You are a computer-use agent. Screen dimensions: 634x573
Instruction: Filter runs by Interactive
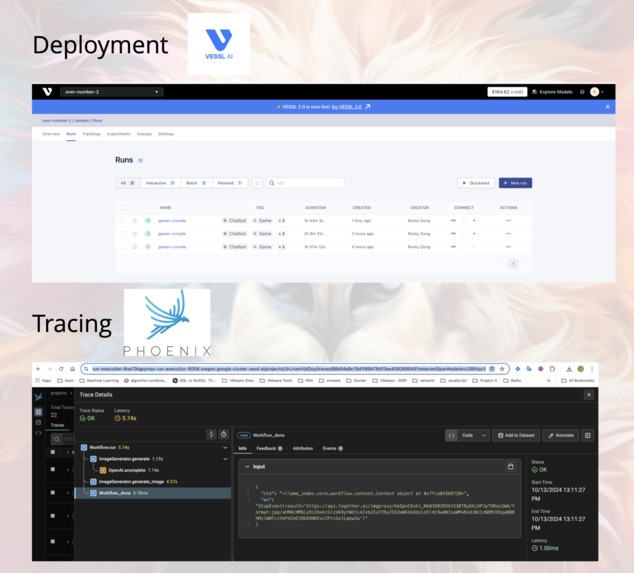pyautogui.click(x=161, y=183)
